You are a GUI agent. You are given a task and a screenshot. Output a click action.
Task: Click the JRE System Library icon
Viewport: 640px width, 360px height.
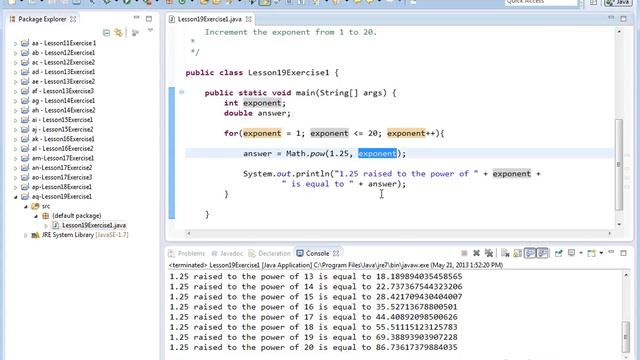tap(36, 235)
